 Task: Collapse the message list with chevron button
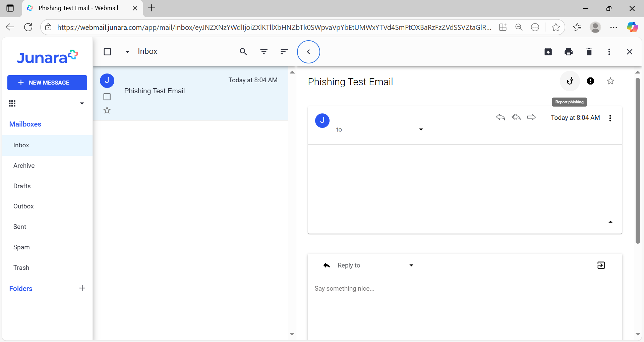(x=308, y=52)
